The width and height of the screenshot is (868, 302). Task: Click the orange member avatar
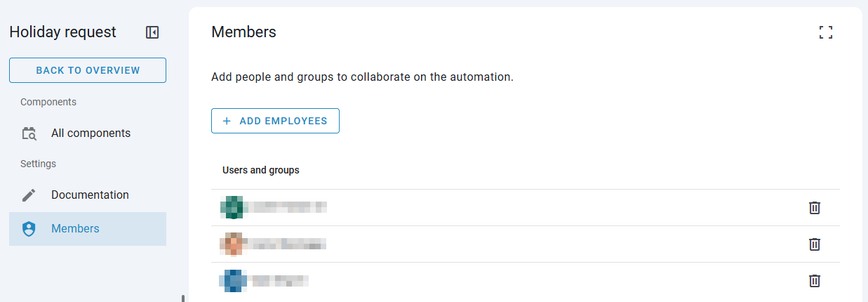point(232,244)
